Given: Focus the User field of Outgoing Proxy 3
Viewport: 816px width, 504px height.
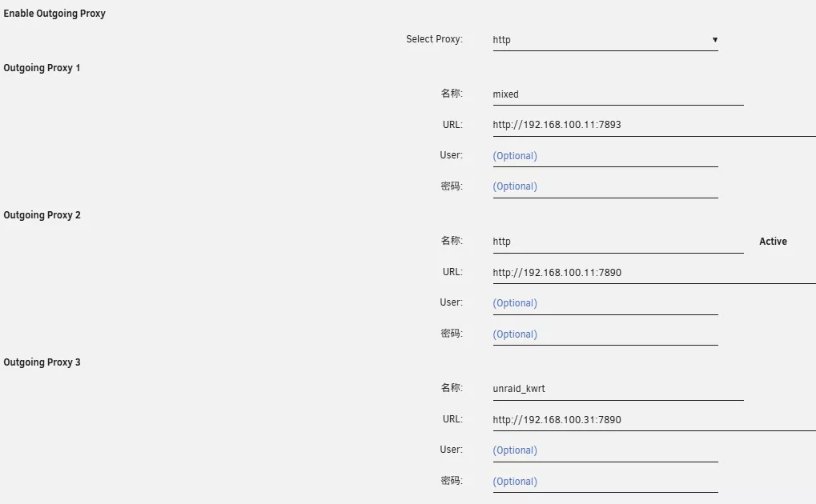Looking at the screenshot, I should coord(605,450).
